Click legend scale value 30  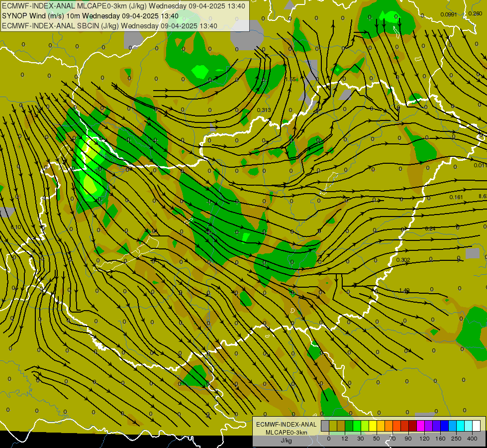(361, 439)
